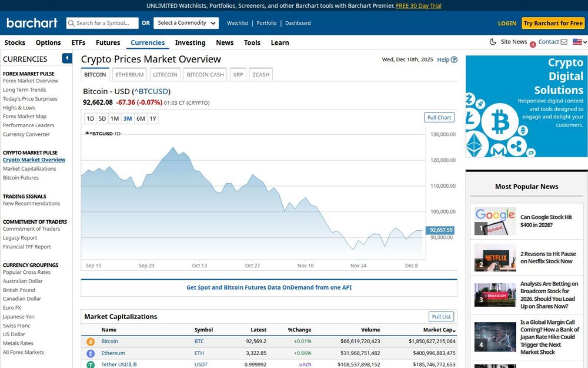588x368 pixels.
Task: Click the Broadcom news thumbnail
Action: pos(495,295)
